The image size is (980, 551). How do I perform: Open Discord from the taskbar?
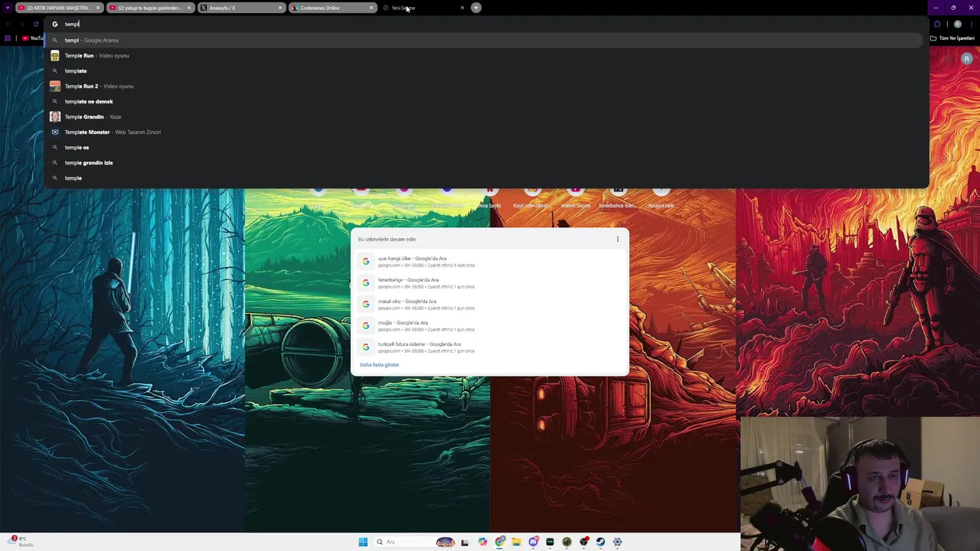533,542
